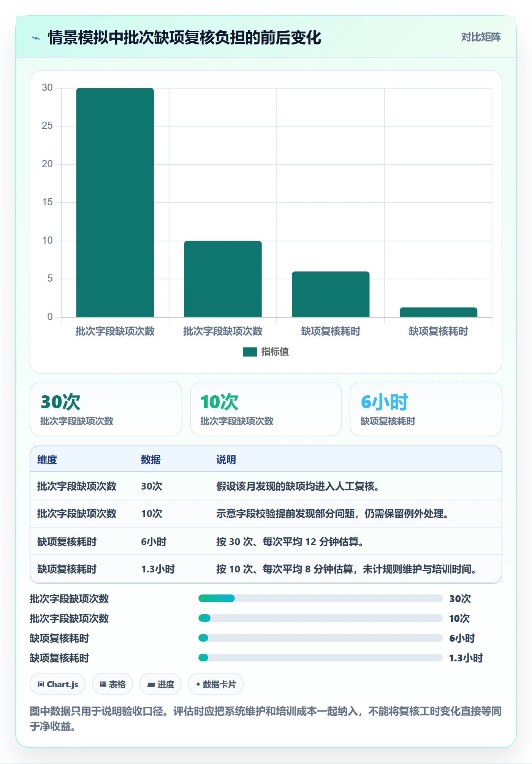Click the 1.3小时 value in the table

coord(158,569)
